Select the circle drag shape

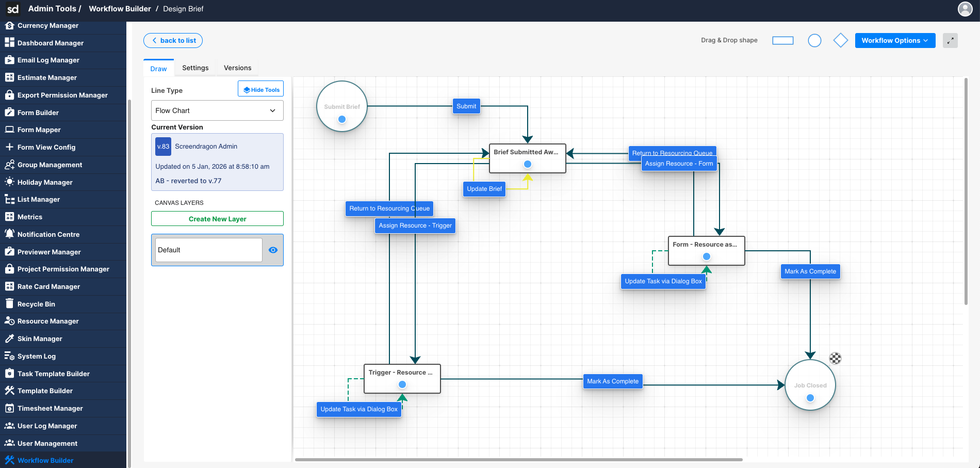pos(814,40)
